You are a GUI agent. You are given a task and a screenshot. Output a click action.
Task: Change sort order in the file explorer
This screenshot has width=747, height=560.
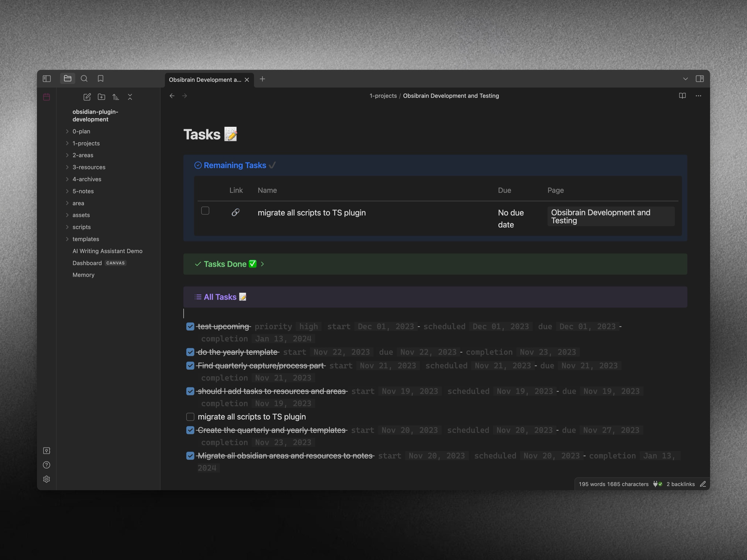(116, 97)
